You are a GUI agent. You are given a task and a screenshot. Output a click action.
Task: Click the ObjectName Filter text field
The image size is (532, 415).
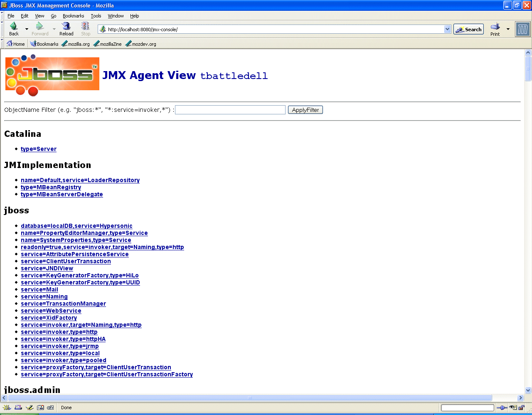230,110
